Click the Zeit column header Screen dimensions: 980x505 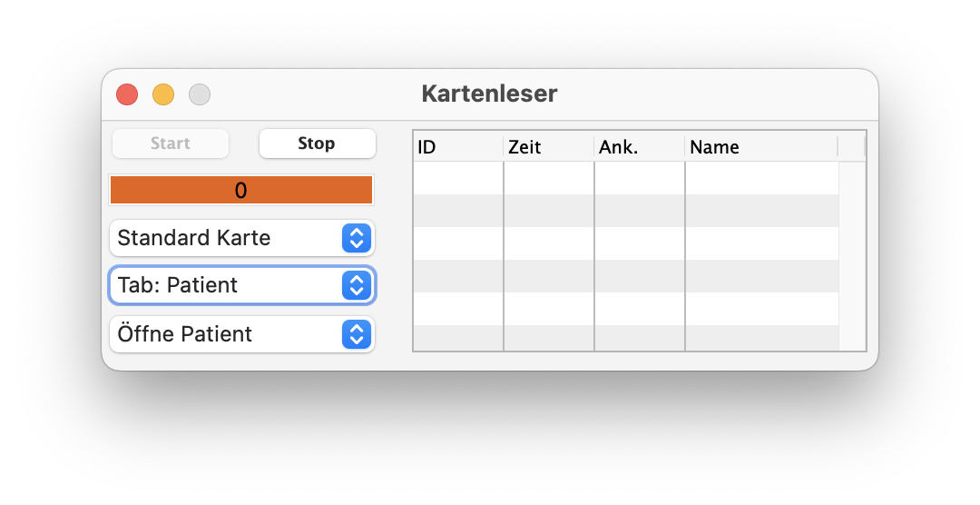coord(548,147)
